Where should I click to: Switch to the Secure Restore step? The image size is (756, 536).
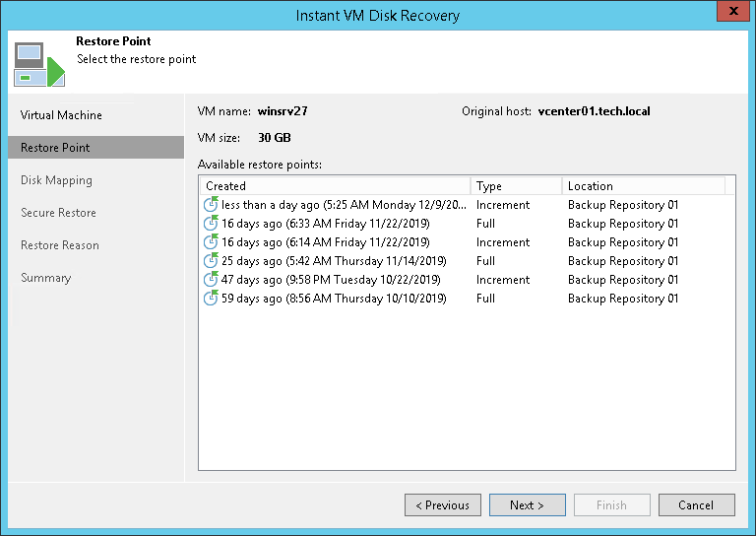point(58,213)
